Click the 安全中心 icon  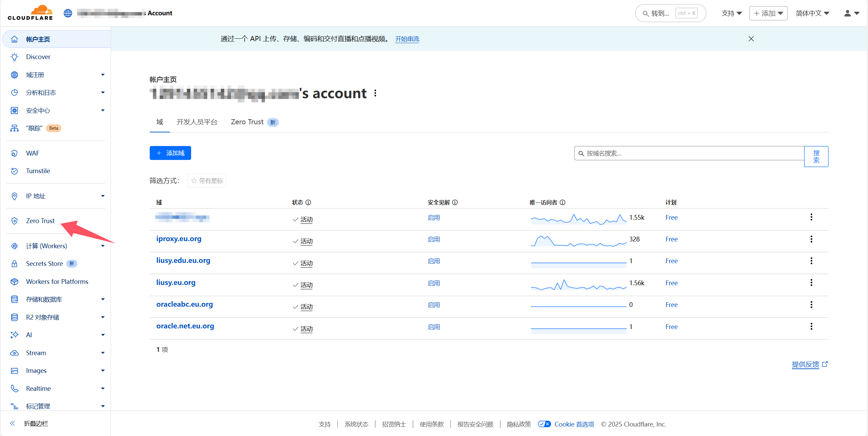coord(14,110)
